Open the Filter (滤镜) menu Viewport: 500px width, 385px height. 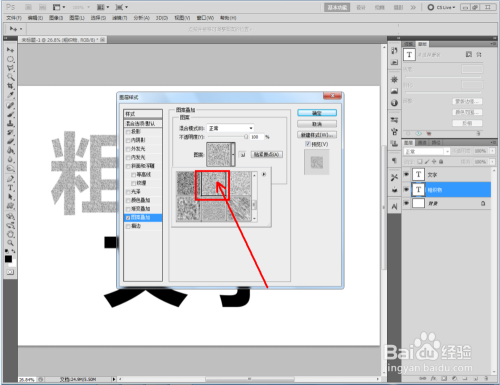click(119, 18)
